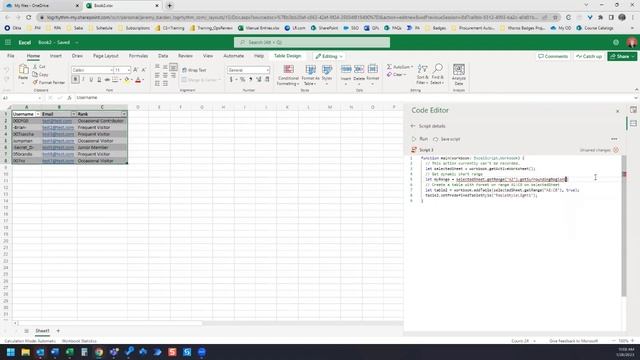The height and width of the screenshot is (360, 640).
Task: Click the Copy command icon
Action: tap(36, 74)
